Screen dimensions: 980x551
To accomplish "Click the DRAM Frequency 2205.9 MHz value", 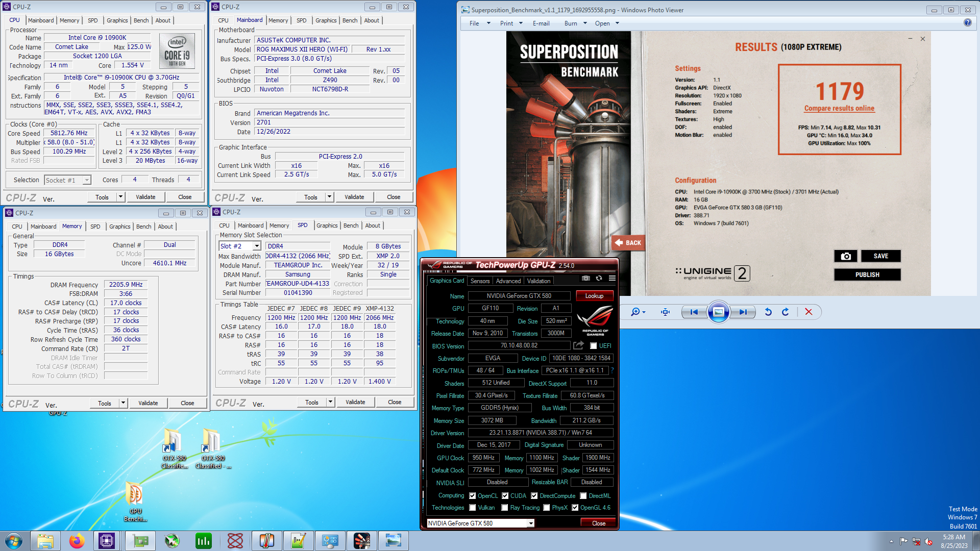I will click(126, 285).
